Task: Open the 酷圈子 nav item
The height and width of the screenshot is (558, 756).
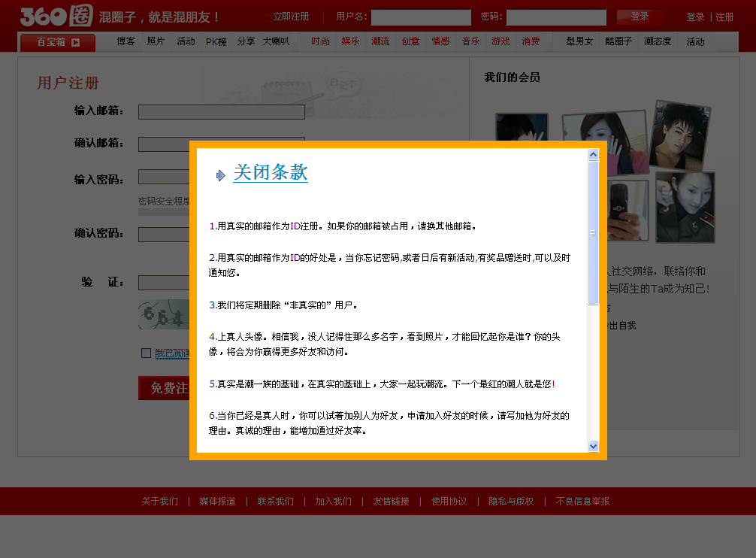Action: pyautogui.click(x=618, y=41)
